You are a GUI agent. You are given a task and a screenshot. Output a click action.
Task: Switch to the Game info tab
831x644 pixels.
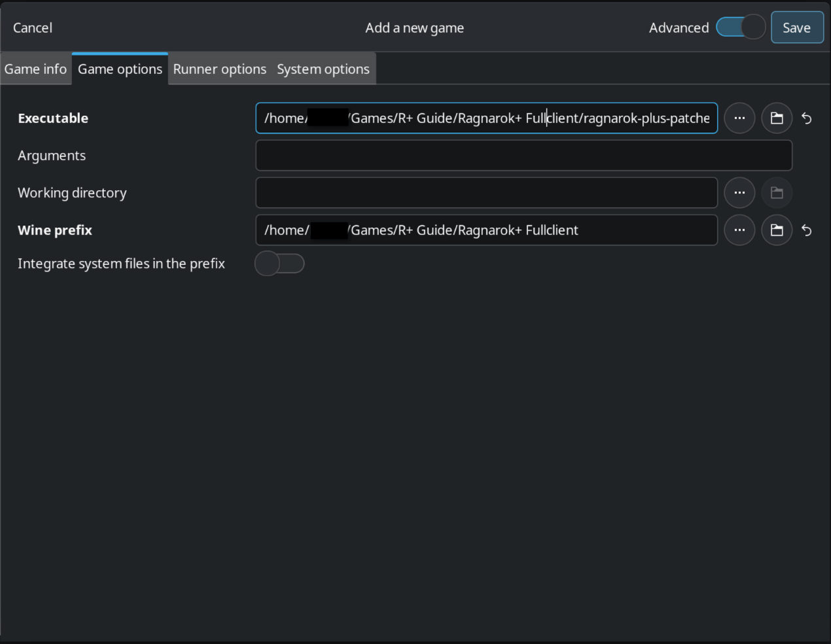click(35, 69)
